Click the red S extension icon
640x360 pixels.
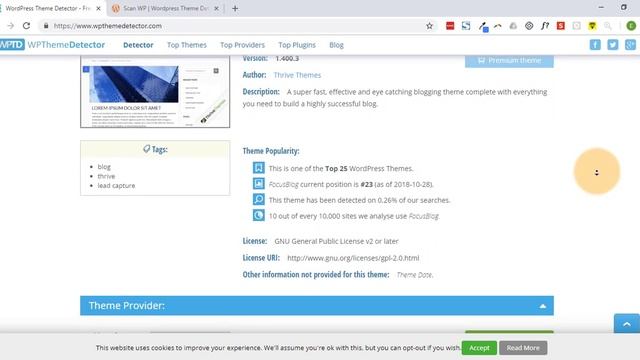click(x=561, y=26)
